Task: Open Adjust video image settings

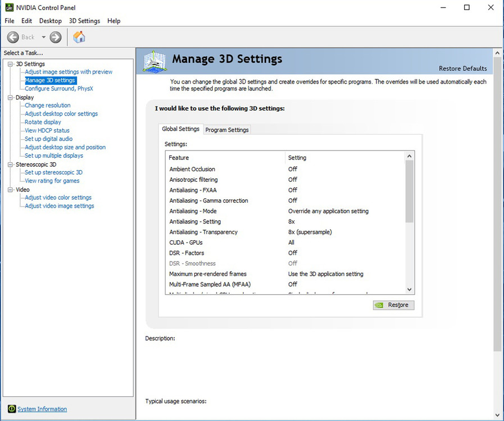Action: tap(60, 206)
